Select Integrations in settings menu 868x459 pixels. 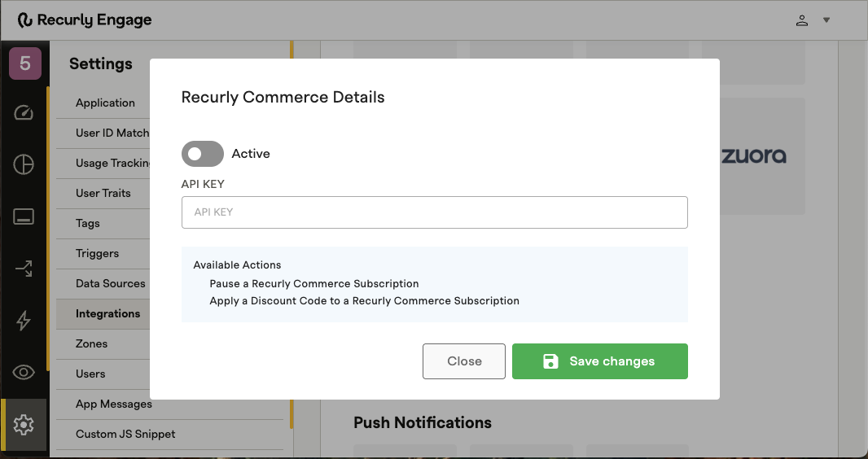point(107,313)
